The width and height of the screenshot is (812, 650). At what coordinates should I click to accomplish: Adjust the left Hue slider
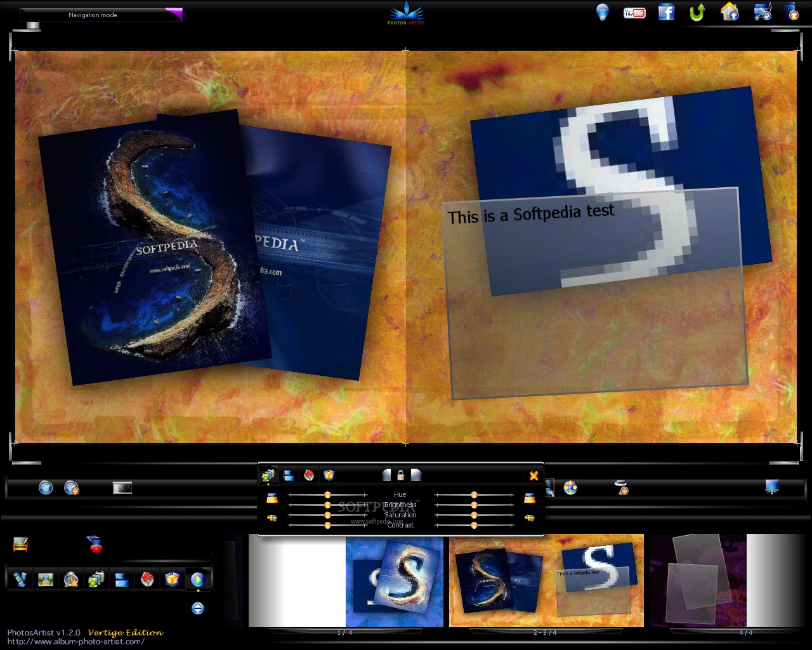(327, 494)
